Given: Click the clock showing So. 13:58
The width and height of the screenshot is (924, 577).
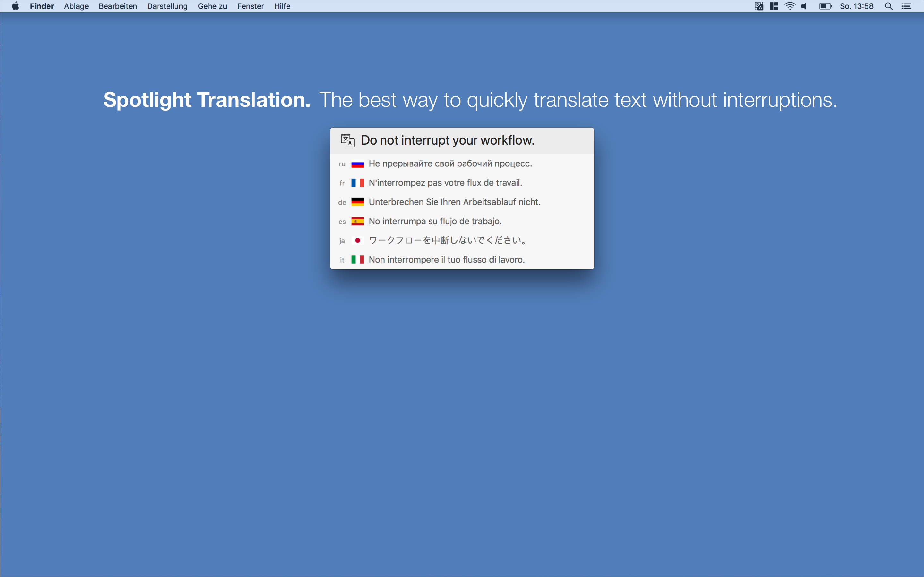Looking at the screenshot, I should pos(856,6).
